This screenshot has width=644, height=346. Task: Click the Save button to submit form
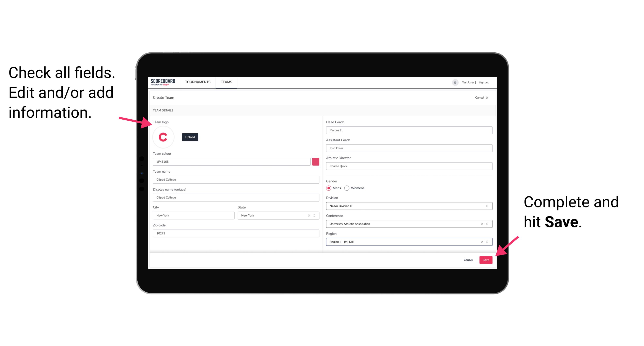point(486,259)
